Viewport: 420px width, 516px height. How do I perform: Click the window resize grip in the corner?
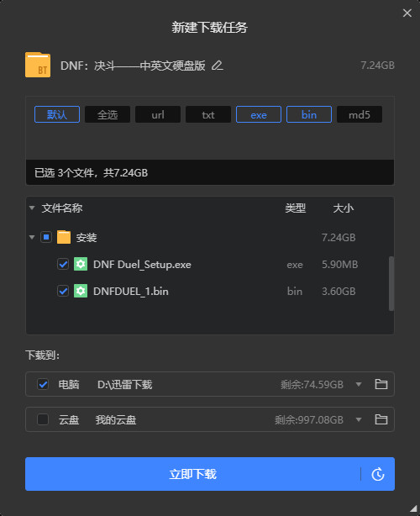point(414,509)
